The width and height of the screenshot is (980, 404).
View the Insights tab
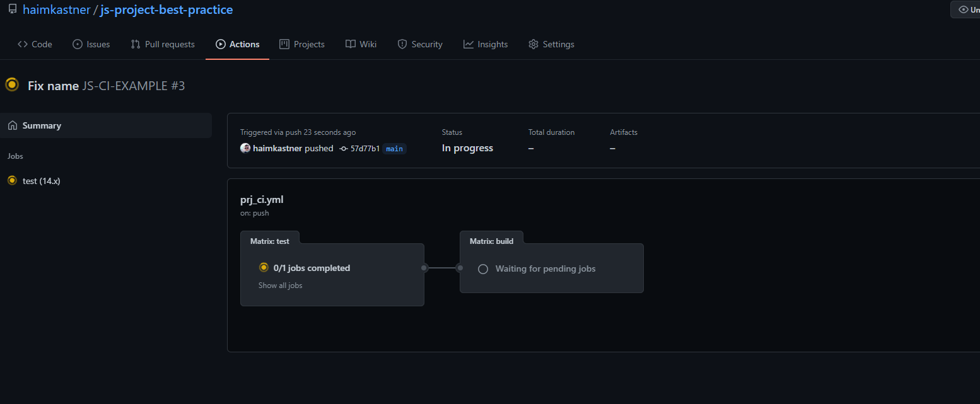tap(486, 44)
